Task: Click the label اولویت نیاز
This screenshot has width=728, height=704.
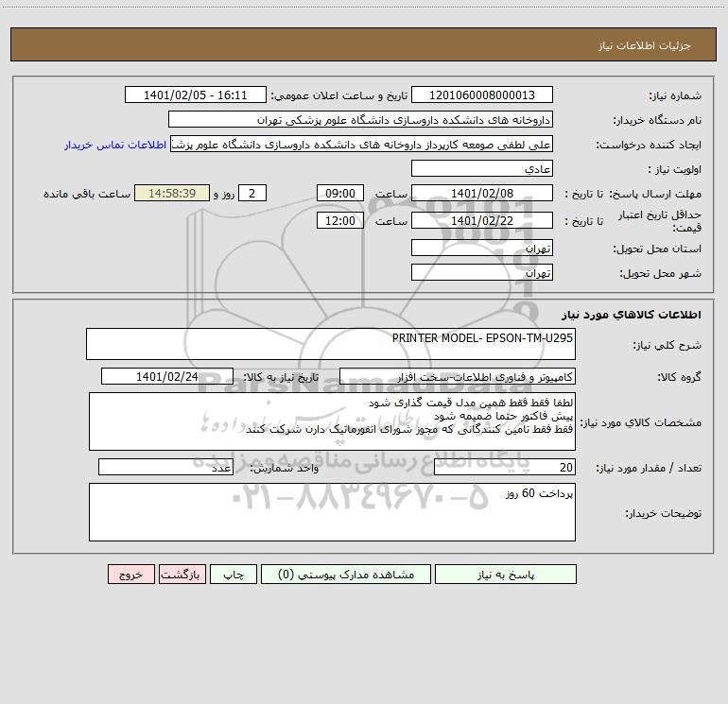Action: tap(675, 169)
